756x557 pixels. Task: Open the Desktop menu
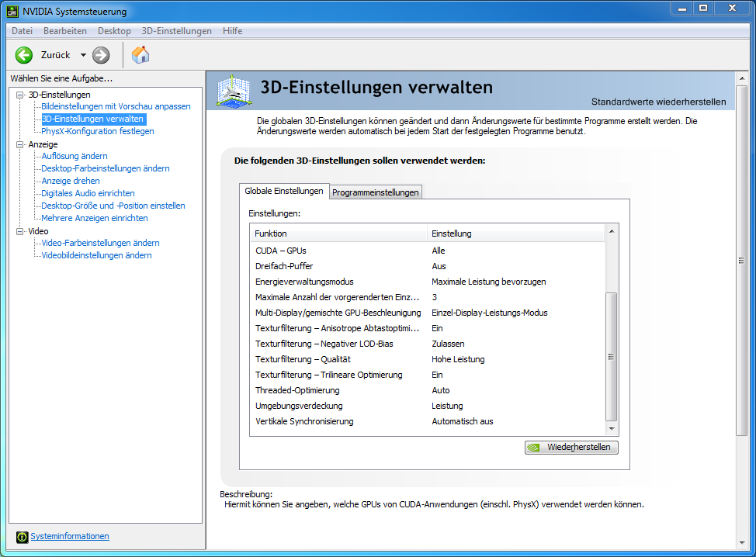(x=114, y=31)
